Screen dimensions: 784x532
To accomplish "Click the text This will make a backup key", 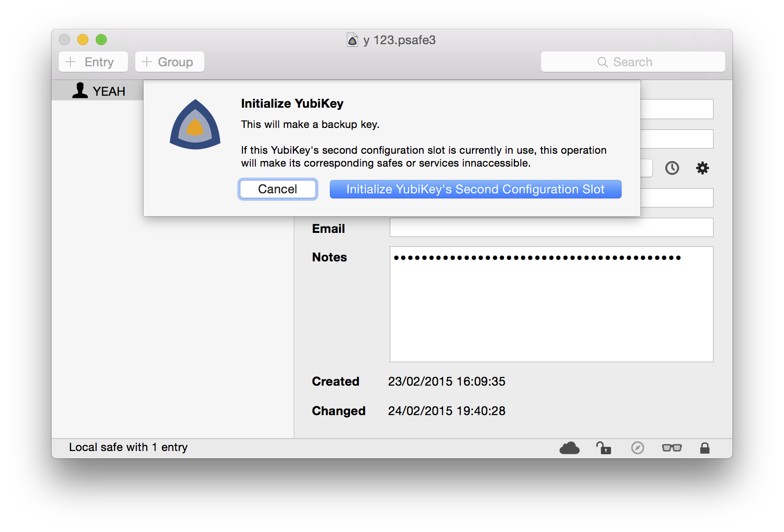I will coord(310,124).
